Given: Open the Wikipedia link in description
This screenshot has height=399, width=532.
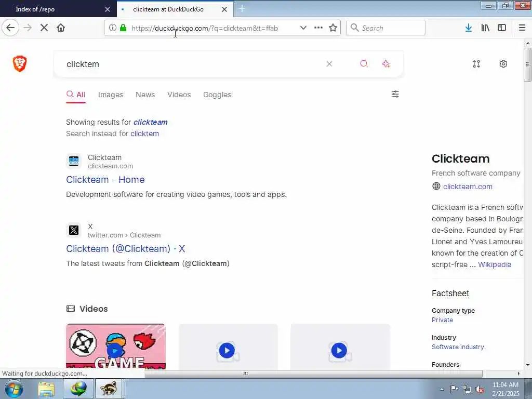Looking at the screenshot, I should point(495,264).
